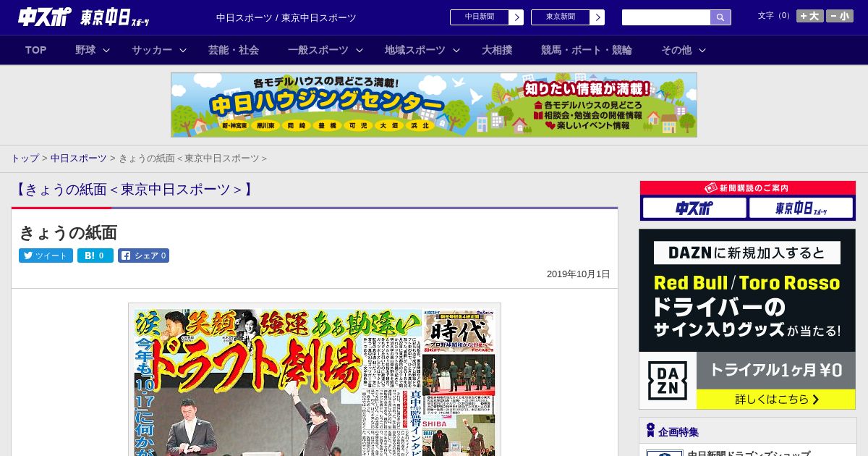868x456 pixels.
Task: Go to TOP menu item
Action: coord(35,50)
